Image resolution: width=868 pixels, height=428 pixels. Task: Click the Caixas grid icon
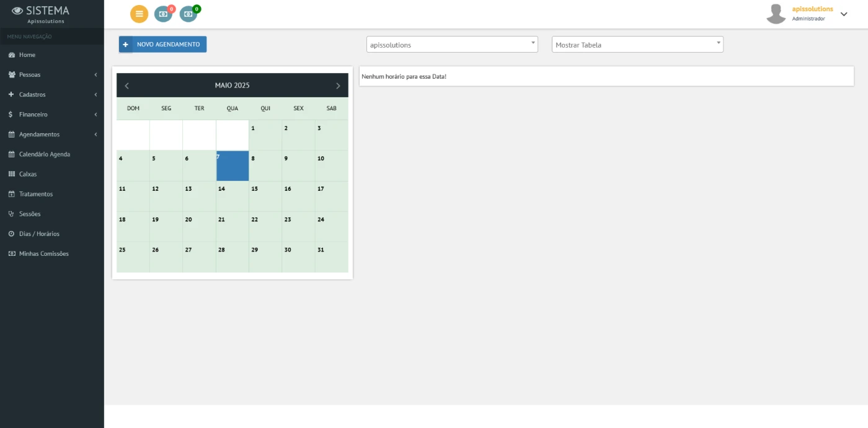[x=11, y=174]
